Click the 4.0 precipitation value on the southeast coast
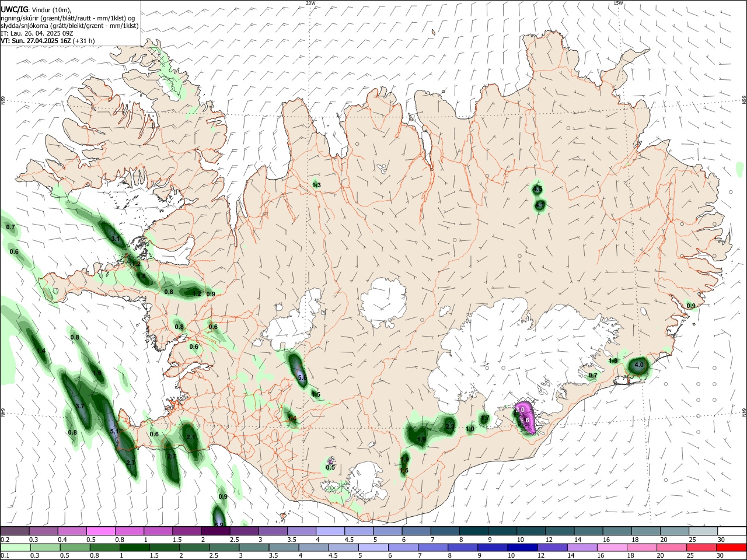Image resolution: width=747 pixels, height=560 pixels. [638, 365]
